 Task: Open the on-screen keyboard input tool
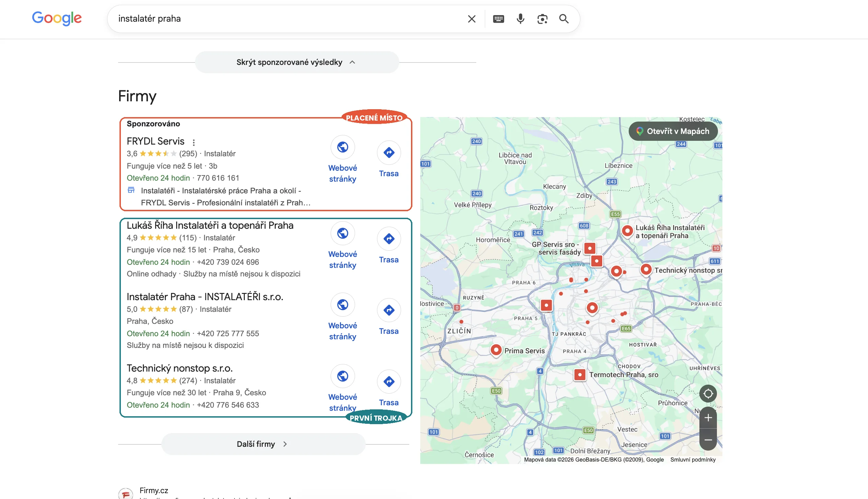[498, 19]
